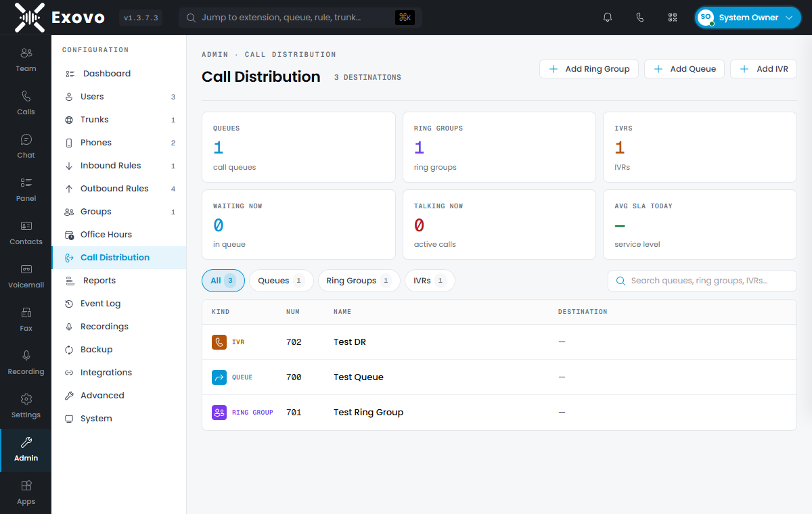Click the search queues, ring groups, IVRs field
The height and width of the screenshot is (514, 812).
[702, 281]
